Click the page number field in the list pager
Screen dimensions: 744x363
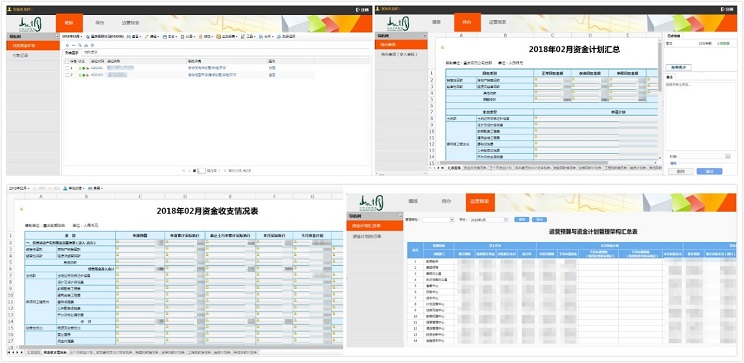pyautogui.click(x=202, y=170)
